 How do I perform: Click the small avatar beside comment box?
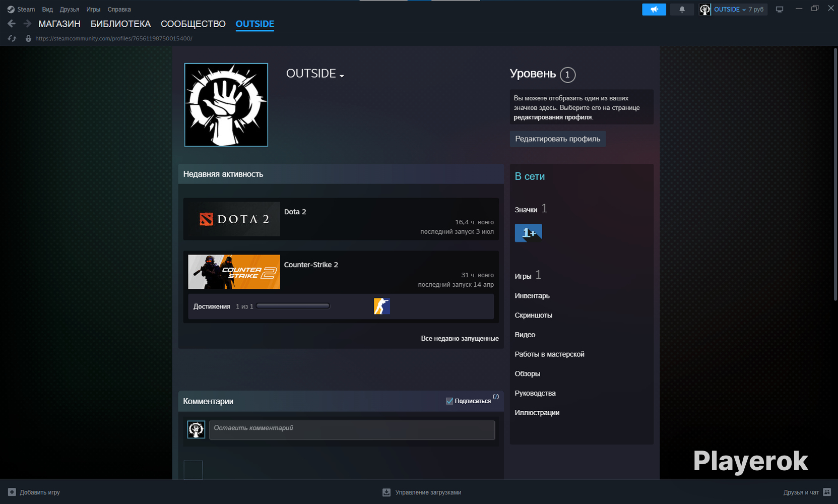pyautogui.click(x=196, y=430)
